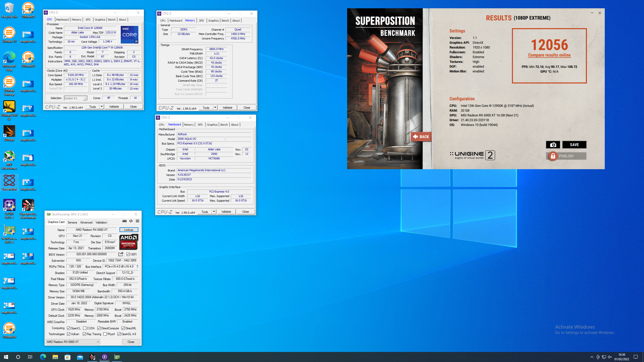Open TechPowerUp GPU-Z desktop shortcut
The height and width of the screenshot is (362, 644).
[x=9, y=234]
